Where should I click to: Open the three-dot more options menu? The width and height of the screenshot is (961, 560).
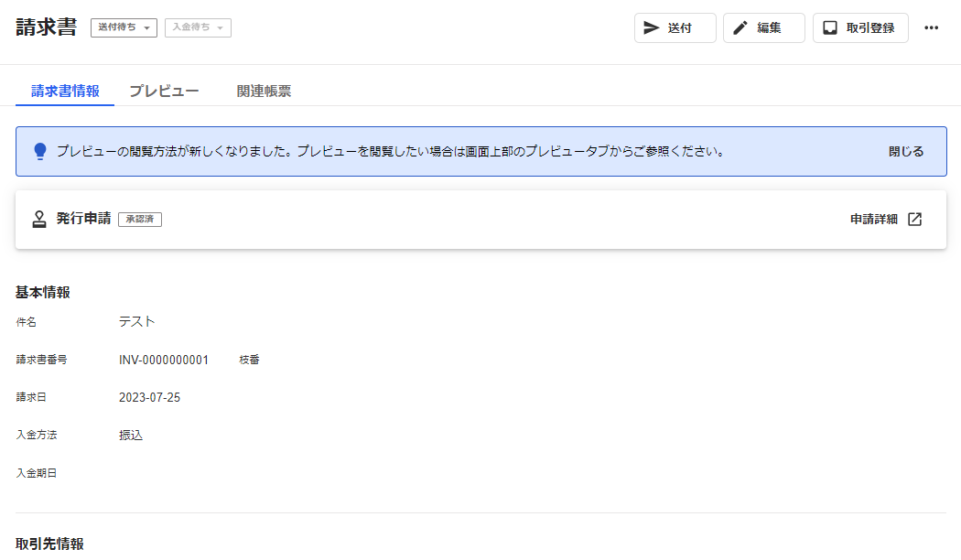[932, 27]
